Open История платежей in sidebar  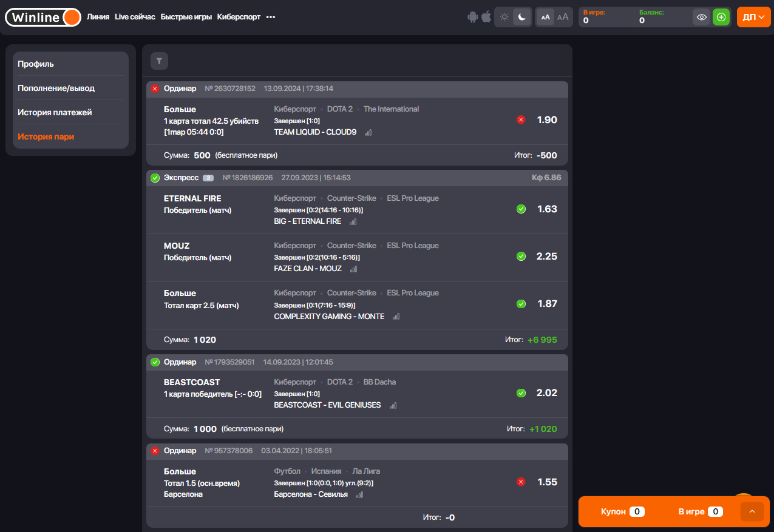55,112
